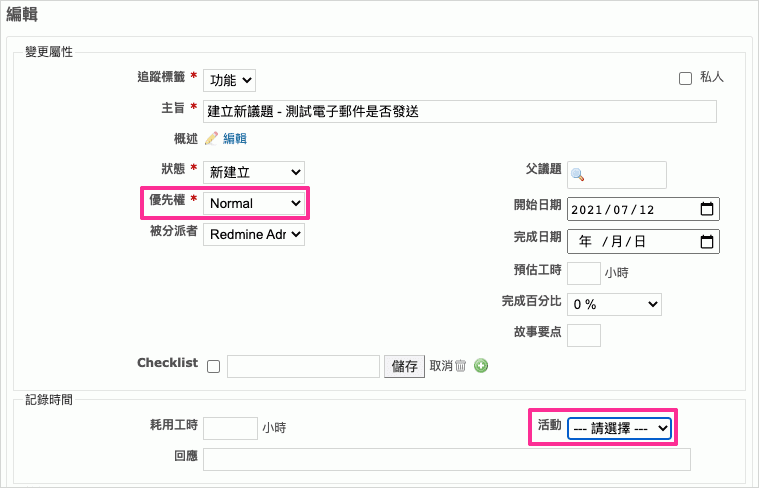This screenshot has height=488, width=759.
Task: Click the 儲存 button in Checklist row
Action: pyautogui.click(x=404, y=366)
